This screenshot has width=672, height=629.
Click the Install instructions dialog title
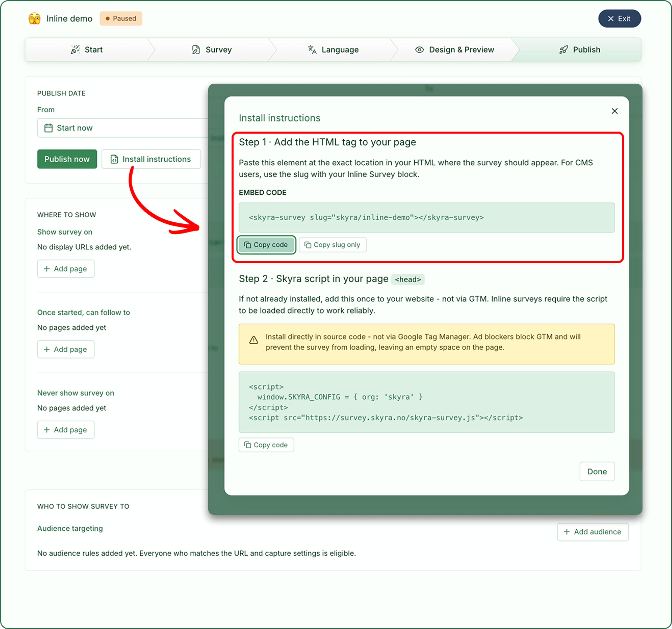pos(279,118)
